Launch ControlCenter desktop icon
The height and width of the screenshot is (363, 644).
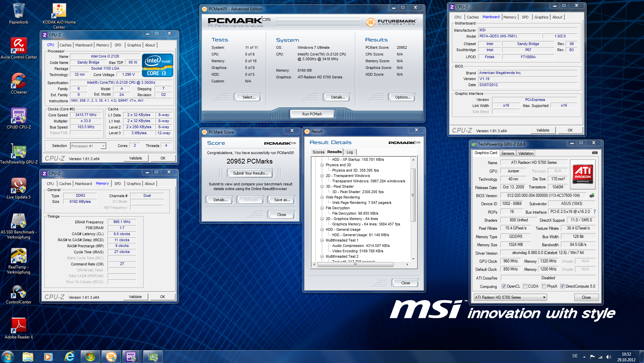click(x=19, y=294)
